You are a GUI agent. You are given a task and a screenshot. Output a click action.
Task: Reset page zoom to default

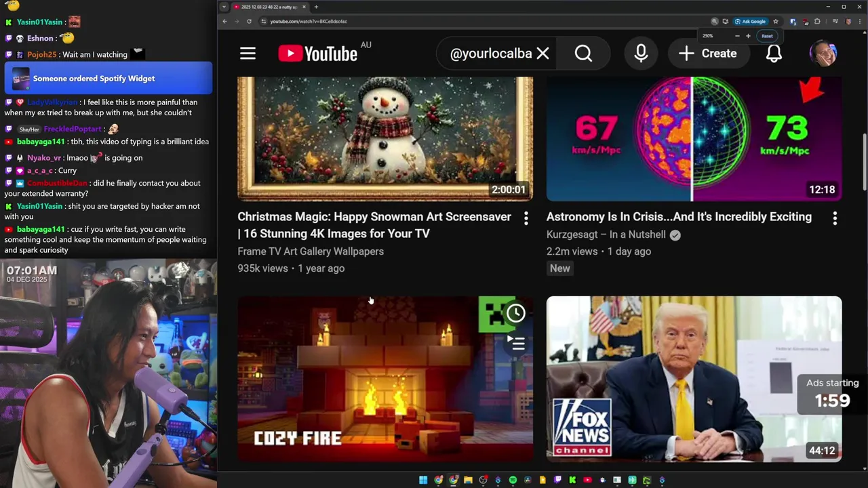click(x=767, y=36)
